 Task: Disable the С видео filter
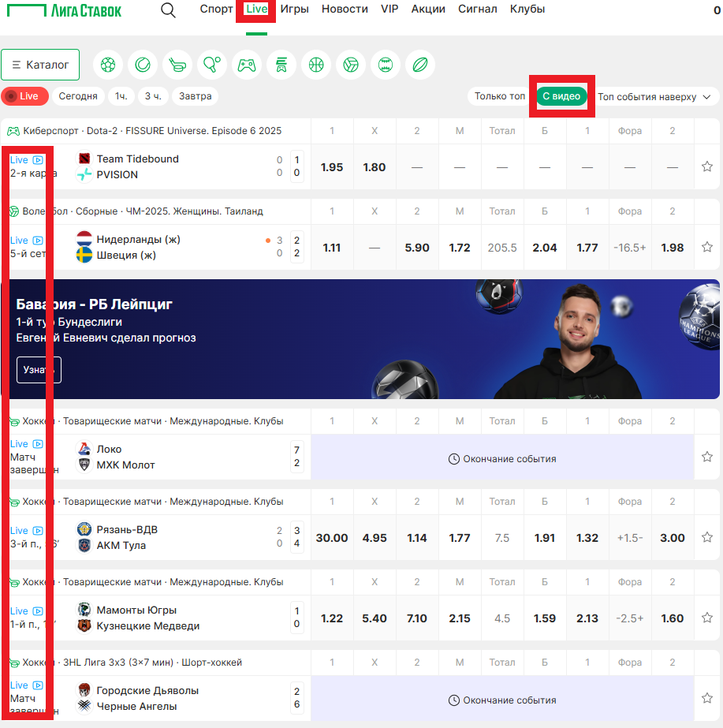pyautogui.click(x=561, y=96)
